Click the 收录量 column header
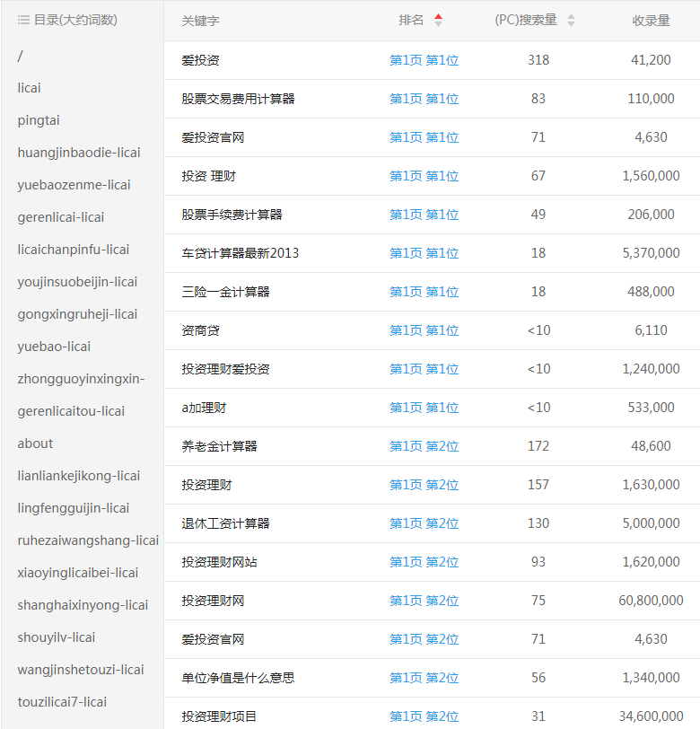 pyautogui.click(x=651, y=21)
